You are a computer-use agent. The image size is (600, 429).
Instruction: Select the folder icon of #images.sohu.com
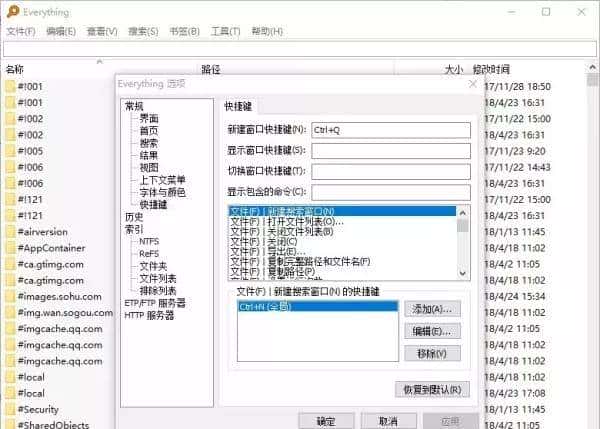[10, 297]
